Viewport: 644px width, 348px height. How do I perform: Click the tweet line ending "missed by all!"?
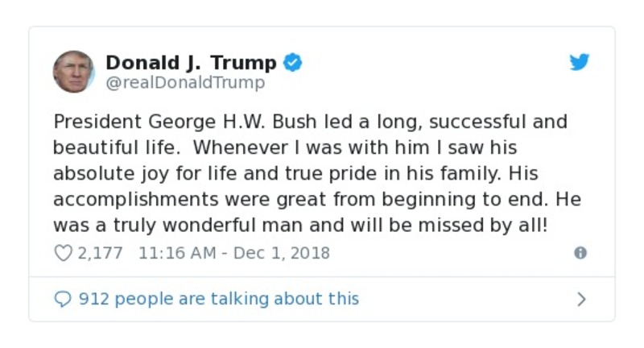point(299,226)
